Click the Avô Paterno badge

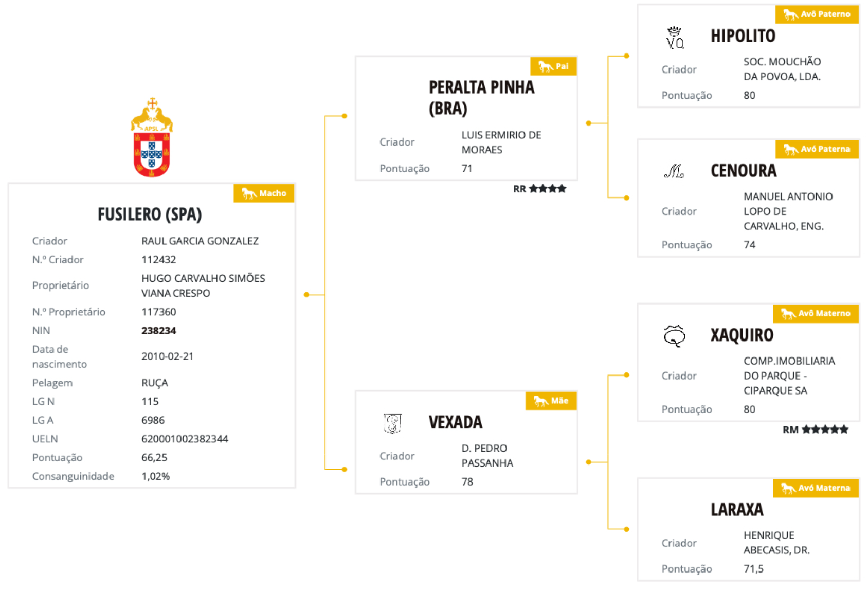click(x=817, y=14)
